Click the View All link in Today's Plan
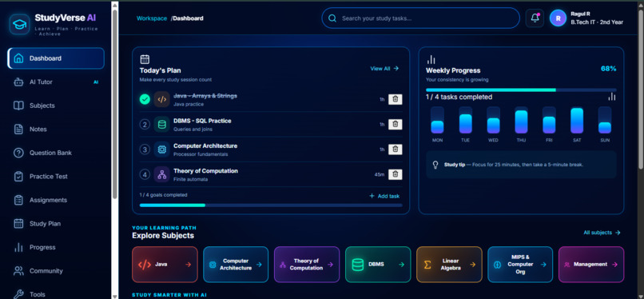The height and width of the screenshot is (299, 644). [384, 69]
